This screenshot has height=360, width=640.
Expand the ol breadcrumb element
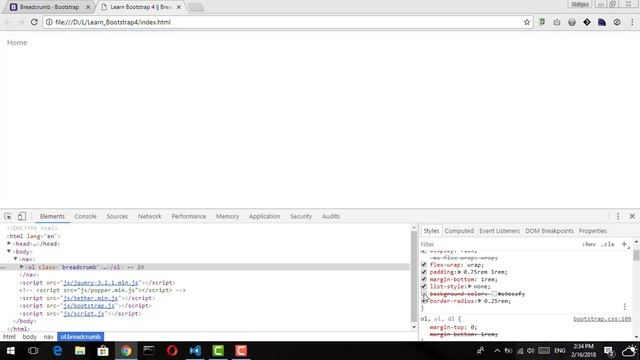pos(22,267)
